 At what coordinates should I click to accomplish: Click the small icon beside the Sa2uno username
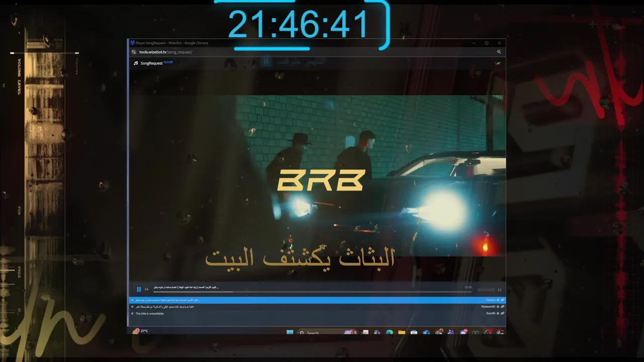[498, 300]
